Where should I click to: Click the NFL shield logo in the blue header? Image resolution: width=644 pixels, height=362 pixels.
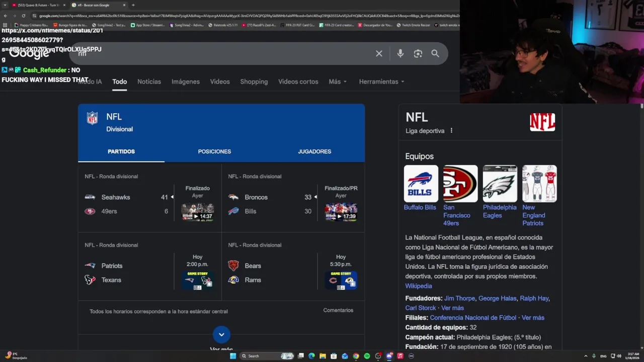(92, 118)
